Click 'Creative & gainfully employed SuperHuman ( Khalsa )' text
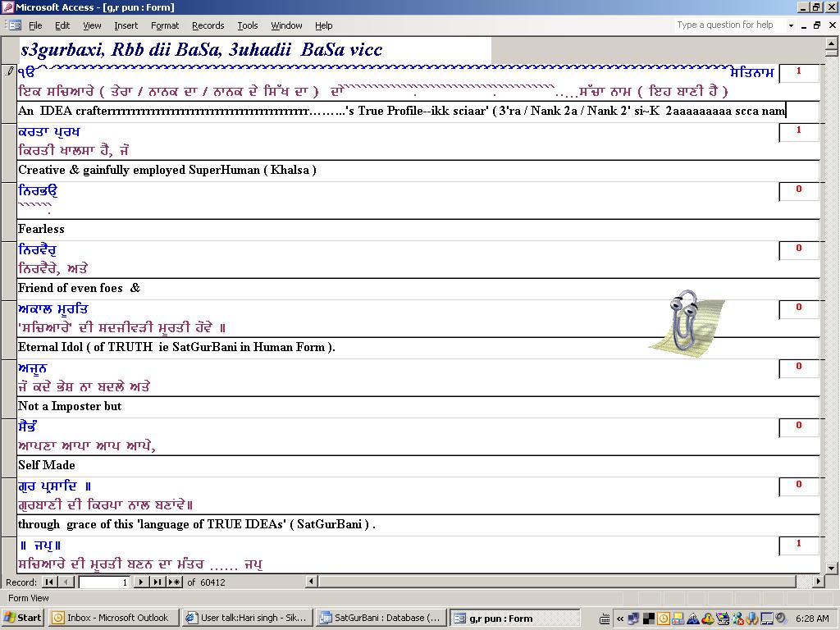Image resolution: width=840 pixels, height=630 pixels. point(167,171)
